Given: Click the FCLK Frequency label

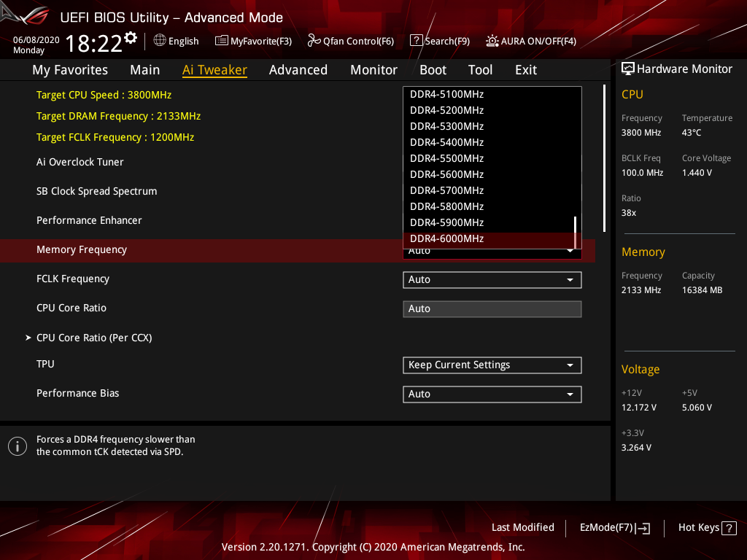Looking at the screenshot, I should (x=73, y=279).
